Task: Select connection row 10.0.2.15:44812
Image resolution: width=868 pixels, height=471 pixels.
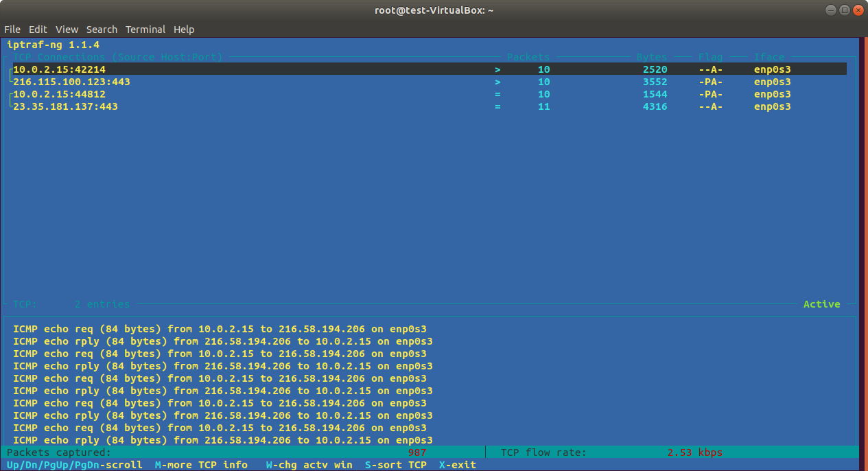Action: (x=430, y=94)
